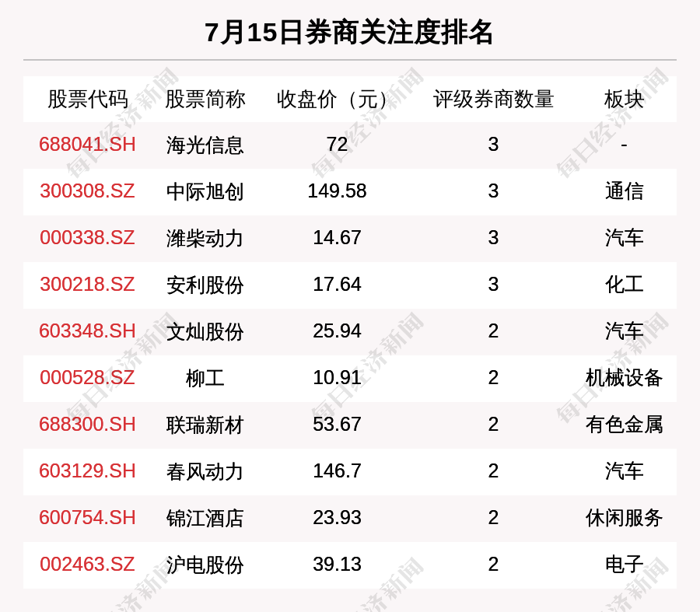Select stock name 安利股份

coord(205,285)
